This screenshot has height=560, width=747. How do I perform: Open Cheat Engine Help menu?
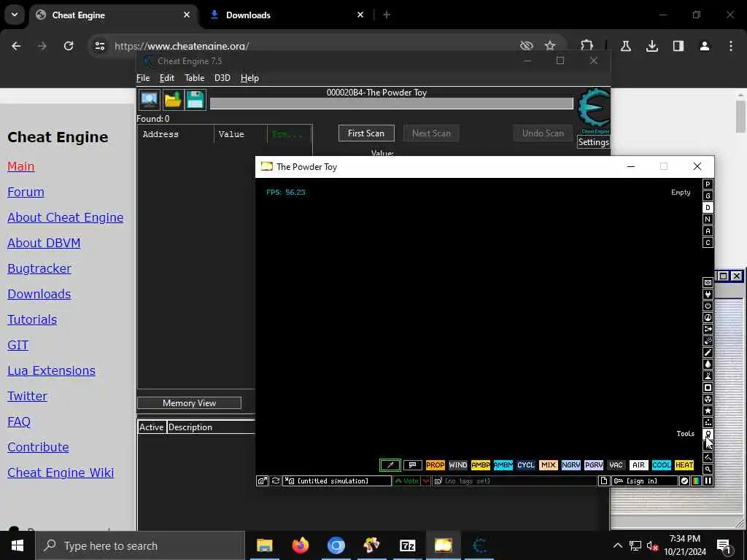(249, 78)
